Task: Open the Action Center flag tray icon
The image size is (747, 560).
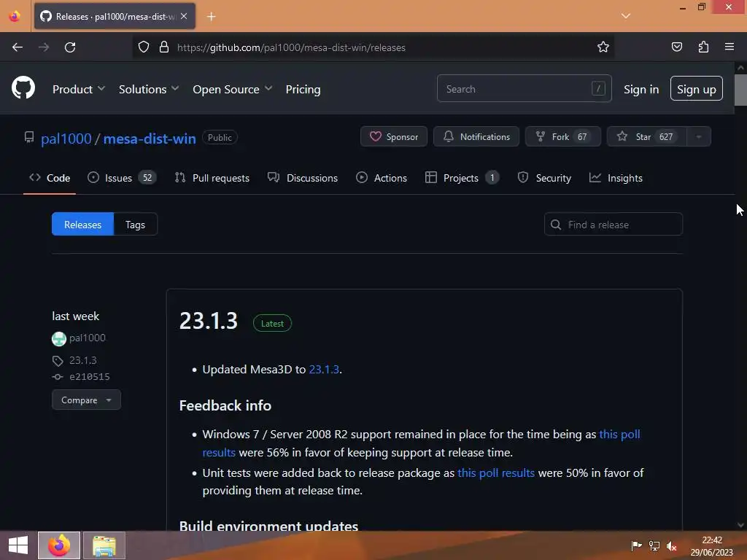Action: 636,545
